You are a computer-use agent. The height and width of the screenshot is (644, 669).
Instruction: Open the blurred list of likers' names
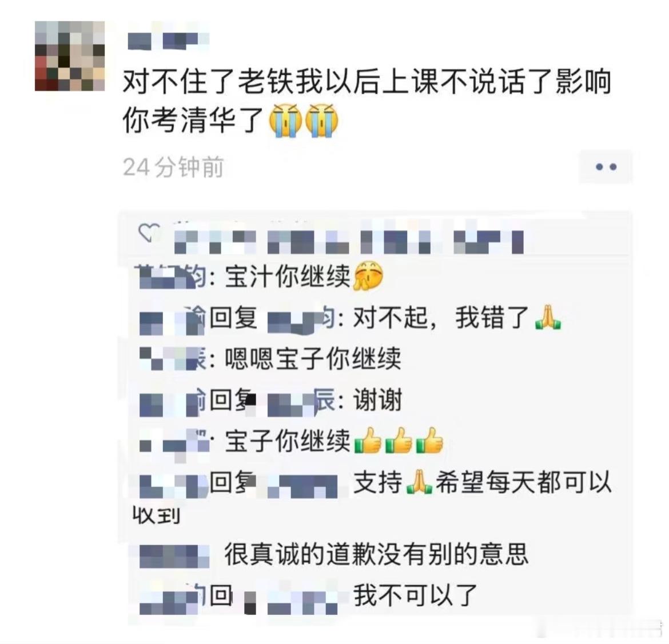tap(349, 241)
